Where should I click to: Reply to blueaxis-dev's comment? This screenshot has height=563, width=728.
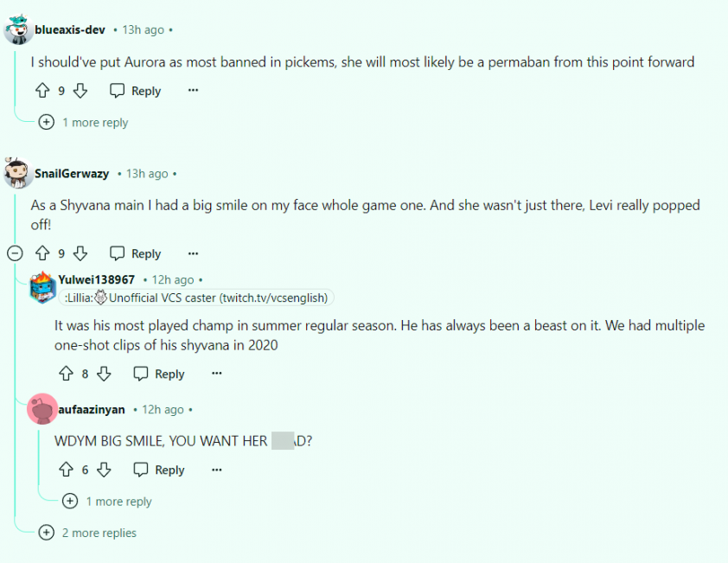[x=135, y=91]
